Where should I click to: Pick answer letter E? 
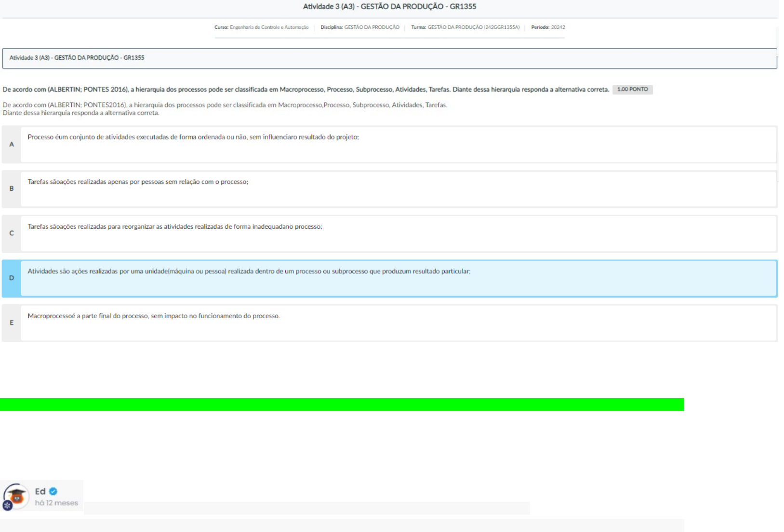click(x=12, y=323)
